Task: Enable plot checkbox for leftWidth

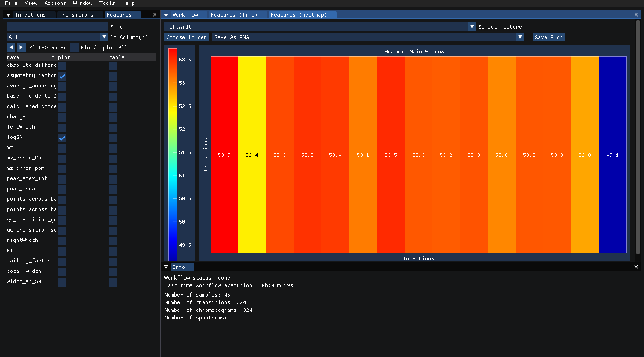Action: tap(62, 128)
